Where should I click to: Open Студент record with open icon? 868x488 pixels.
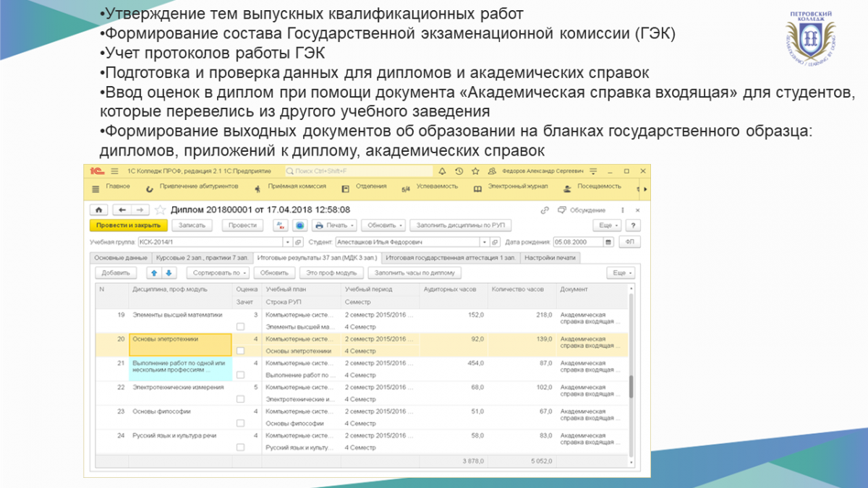pos(495,242)
